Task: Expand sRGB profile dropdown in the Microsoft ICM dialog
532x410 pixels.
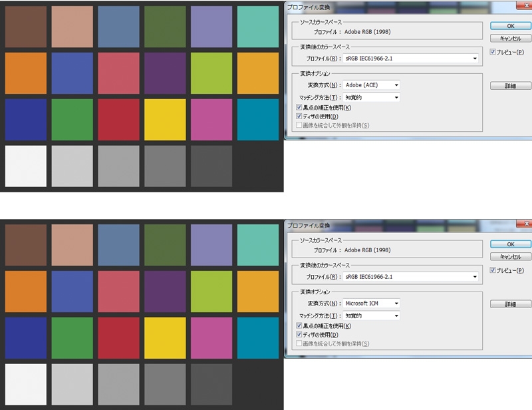Action: click(x=410, y=277)
